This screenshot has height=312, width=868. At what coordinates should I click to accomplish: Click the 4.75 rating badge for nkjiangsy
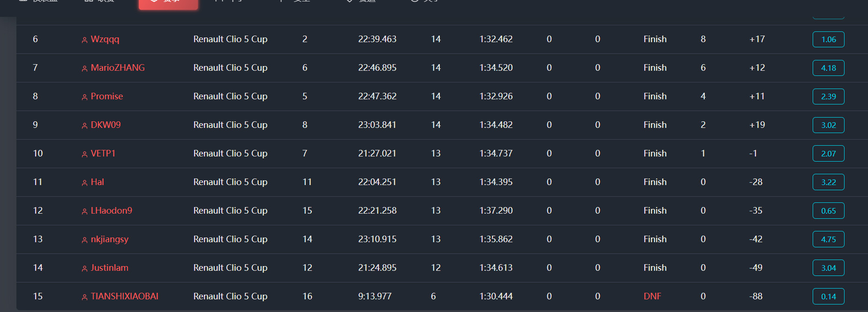point(828,239)
